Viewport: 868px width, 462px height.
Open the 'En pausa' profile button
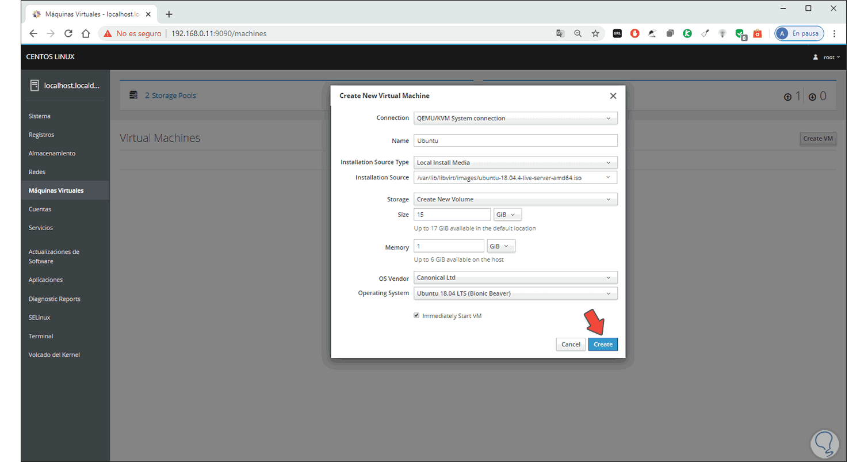799,33
